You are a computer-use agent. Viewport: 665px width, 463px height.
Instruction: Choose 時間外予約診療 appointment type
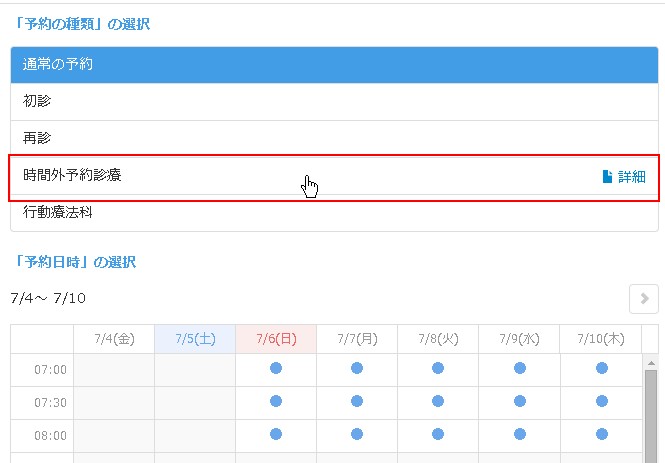(x=334, y=176)
